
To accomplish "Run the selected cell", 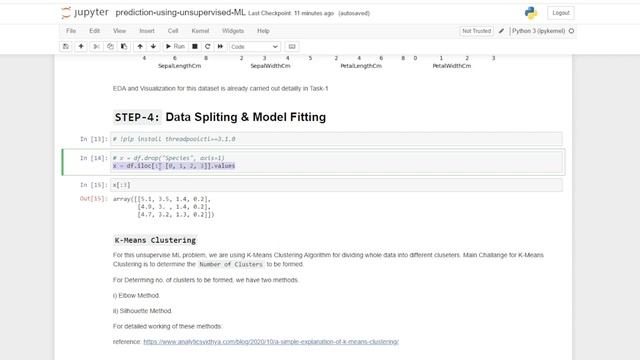I will click(x=175, y=47).
